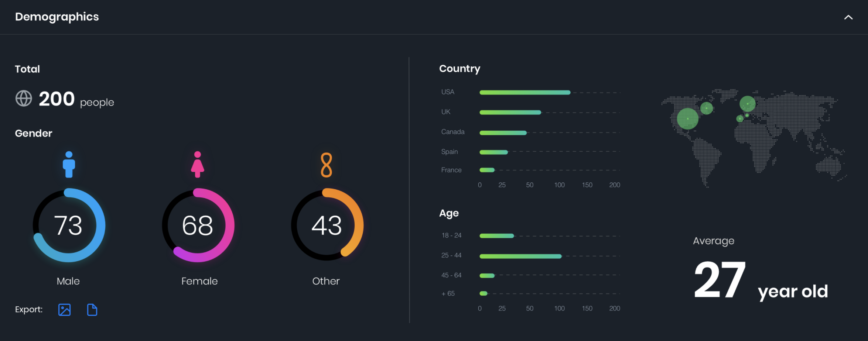This screenshot has height=341, width=868.
Task: Click the orange Other gender icon
Action: 327,165
